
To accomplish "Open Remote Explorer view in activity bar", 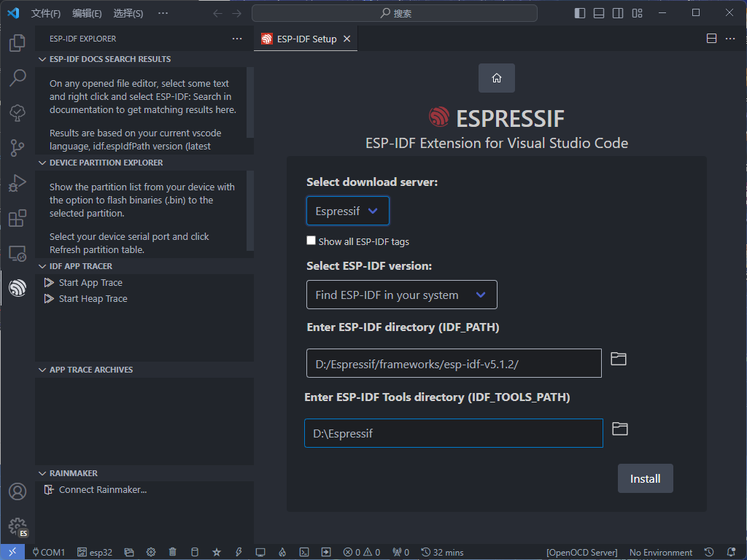I will pyautogui.click(x=18, y=253).
